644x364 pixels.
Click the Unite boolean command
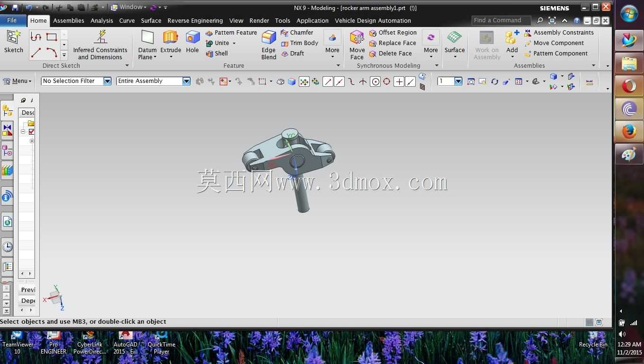click(x=217, y=43)
